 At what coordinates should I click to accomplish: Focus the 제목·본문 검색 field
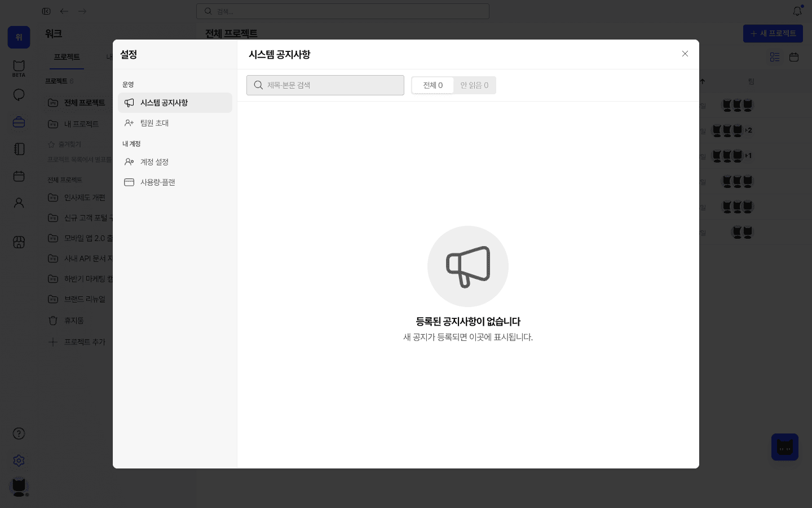pos(325,85)
